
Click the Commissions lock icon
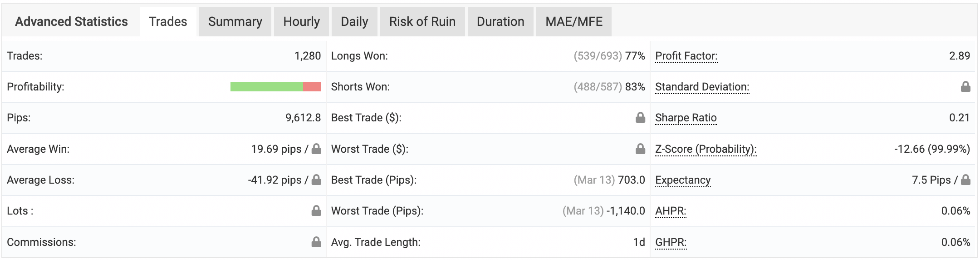pyautogui.click(x=316, y=242)
